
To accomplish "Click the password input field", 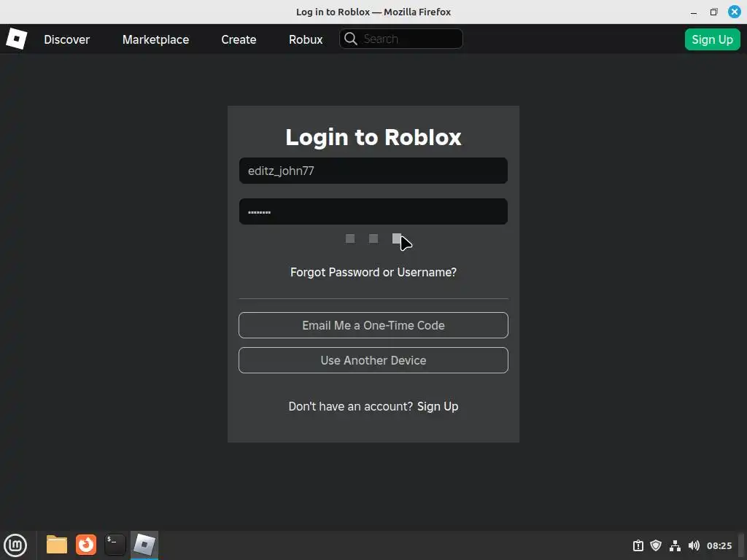I will coord(373,211).
